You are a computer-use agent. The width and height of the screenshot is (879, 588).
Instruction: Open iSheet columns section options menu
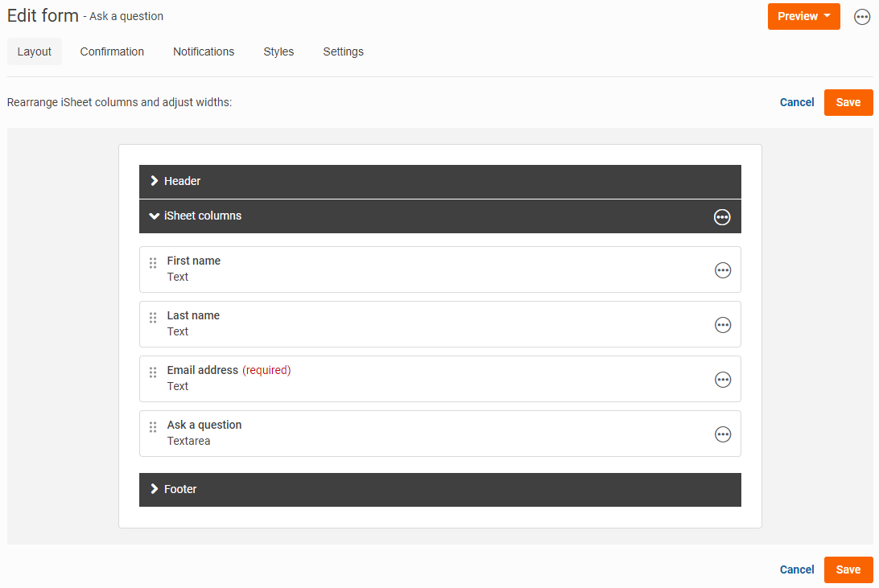click(x=722, y=216)
